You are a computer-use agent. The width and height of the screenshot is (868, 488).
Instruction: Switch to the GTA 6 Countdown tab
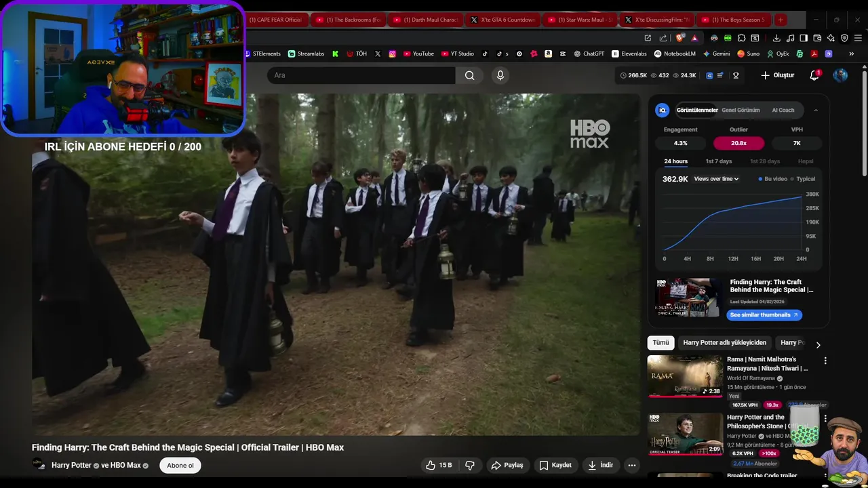(503, 20)
